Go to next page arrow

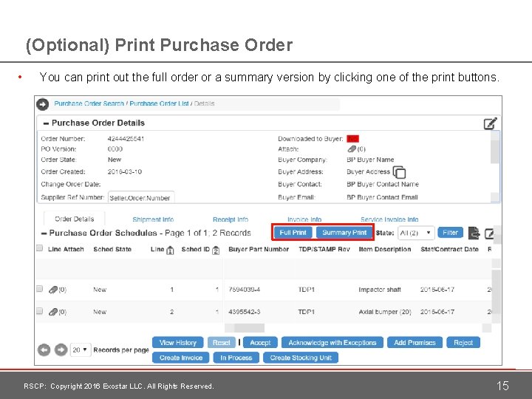61,349
